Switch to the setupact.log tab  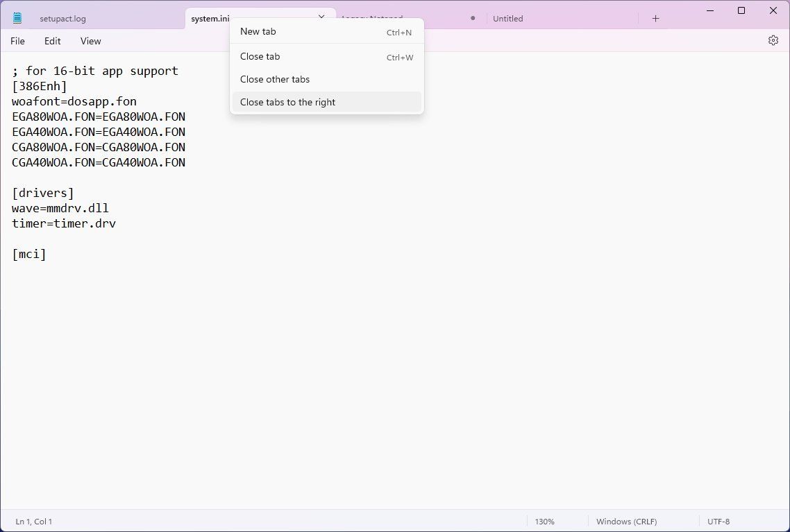[x=63, y=18]
